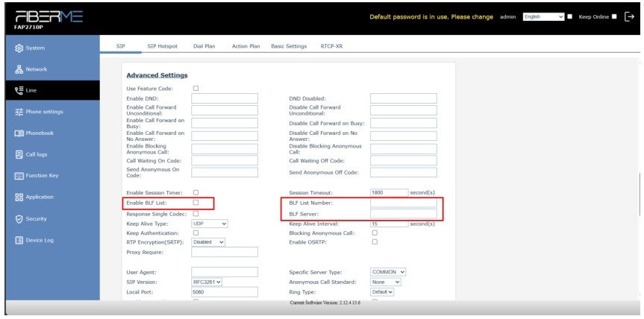The image size is (644, 319).
Task: Enable the Session Timer checkbox
Action: tap(196, 192)
